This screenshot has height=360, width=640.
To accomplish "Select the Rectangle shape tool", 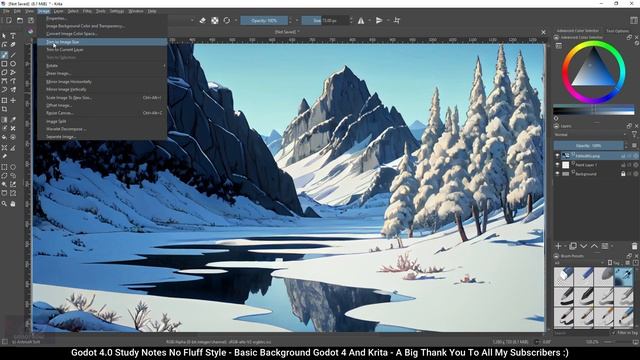I will point(4,64).
